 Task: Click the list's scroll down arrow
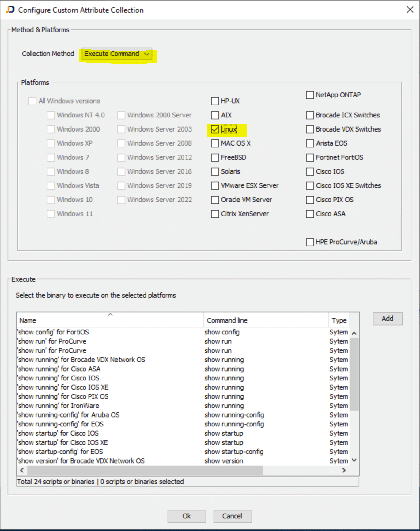(x=354, y=460)
